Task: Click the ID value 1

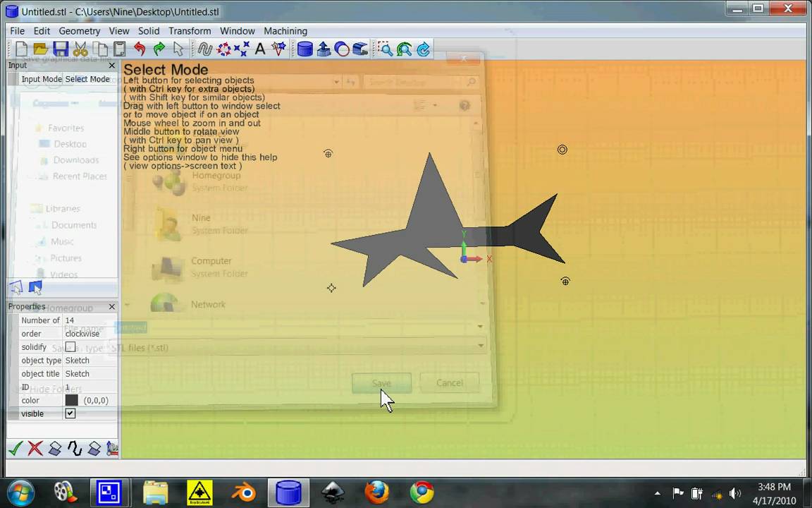Action: [90, 387]
